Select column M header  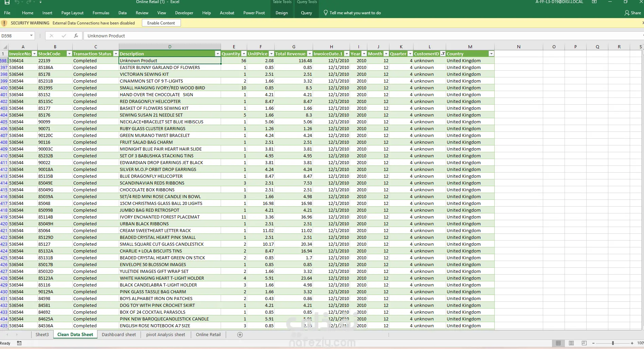pyautogui.click(x=470, y=47)
